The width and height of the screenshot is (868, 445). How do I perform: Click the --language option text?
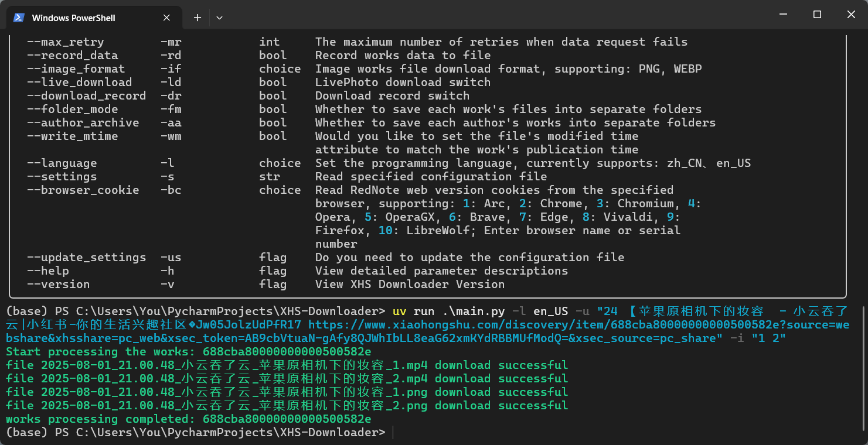point(69,163)
